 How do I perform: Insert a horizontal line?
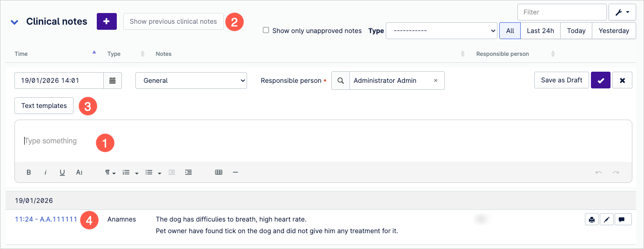235,172
